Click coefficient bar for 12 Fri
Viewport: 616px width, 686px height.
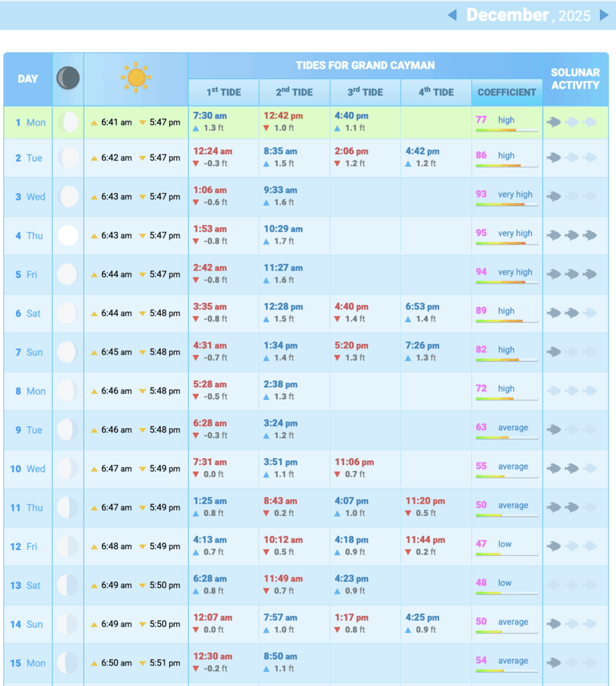[507, 555]
